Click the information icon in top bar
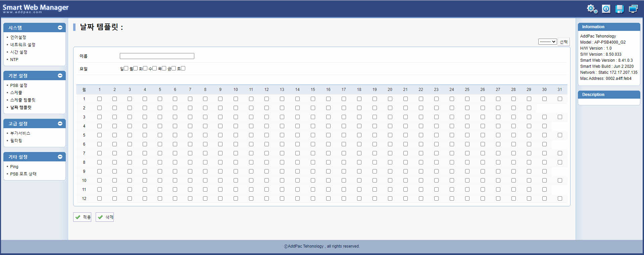 point(606,9)
